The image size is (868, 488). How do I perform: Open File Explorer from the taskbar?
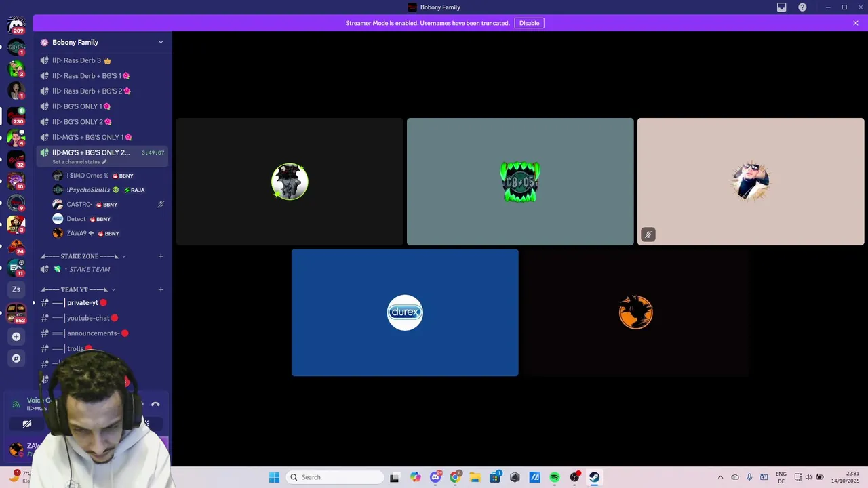[x=475, y=477]
